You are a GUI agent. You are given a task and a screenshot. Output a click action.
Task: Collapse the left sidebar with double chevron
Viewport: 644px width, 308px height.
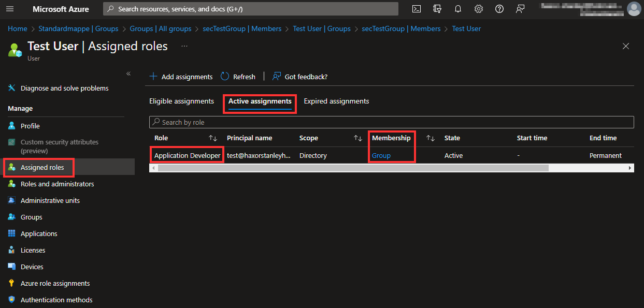click(x=128, y=74)
